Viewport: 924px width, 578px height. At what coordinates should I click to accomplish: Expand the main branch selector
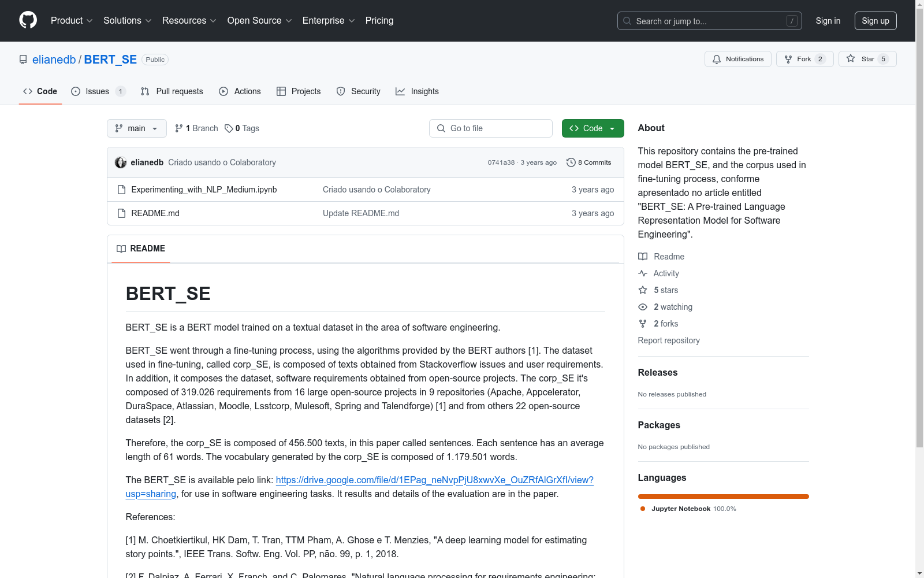pyautogui.click(x=136, y=128)
